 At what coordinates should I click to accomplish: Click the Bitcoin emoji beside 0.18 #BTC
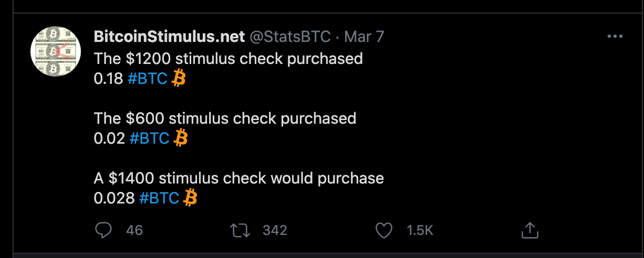tap(179, 79)
